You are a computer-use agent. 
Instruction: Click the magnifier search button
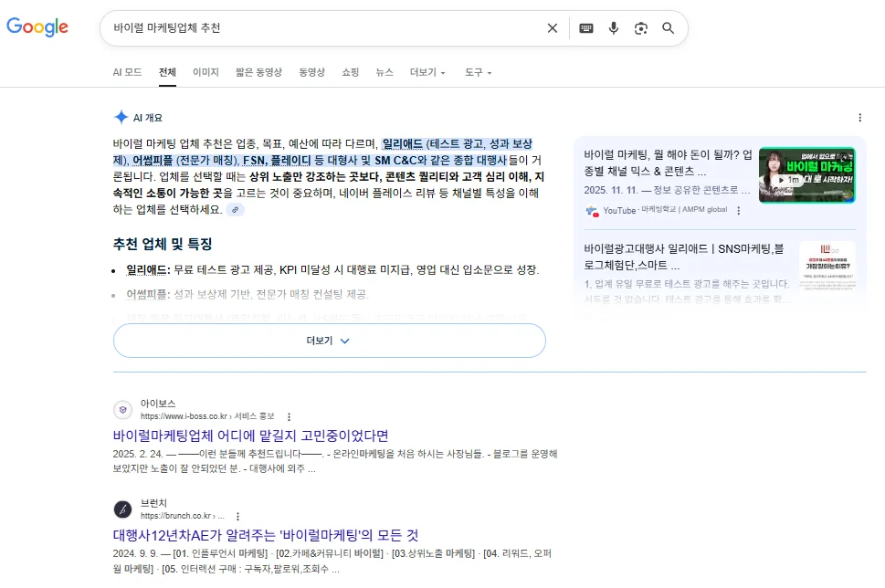669,28
